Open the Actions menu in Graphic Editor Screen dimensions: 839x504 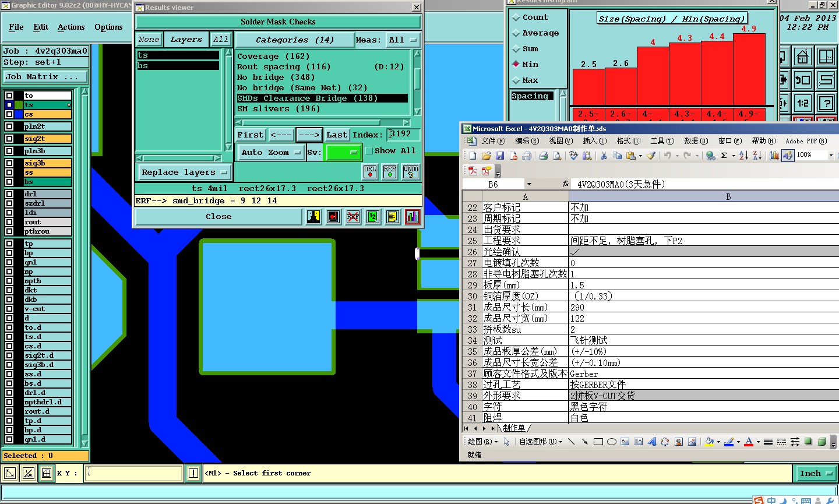coord(71,27)
